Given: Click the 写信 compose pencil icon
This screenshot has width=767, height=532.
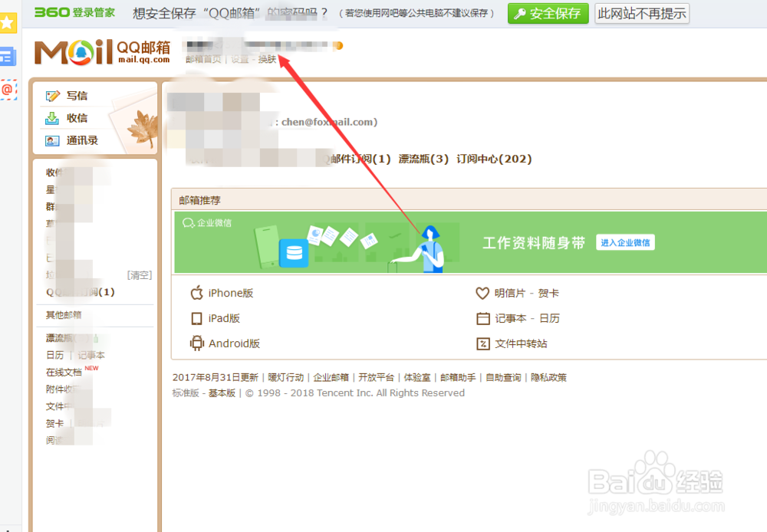Looking at the screenshot, I should point(52,96).
